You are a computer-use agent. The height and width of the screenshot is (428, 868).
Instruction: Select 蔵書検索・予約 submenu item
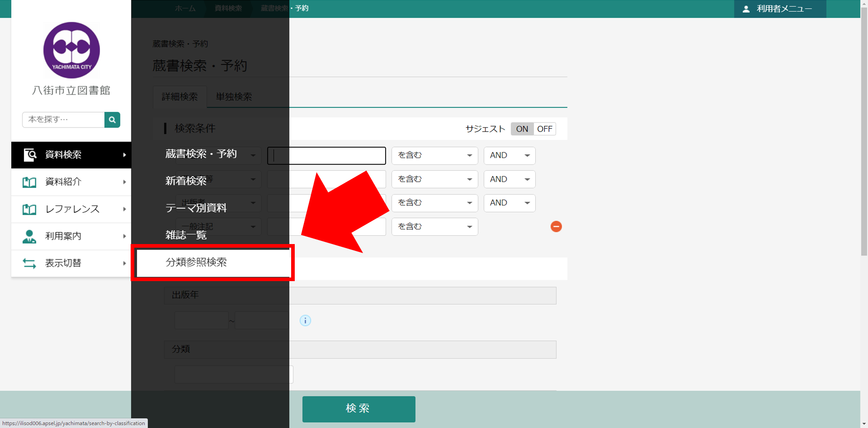[x=201, y=154]
